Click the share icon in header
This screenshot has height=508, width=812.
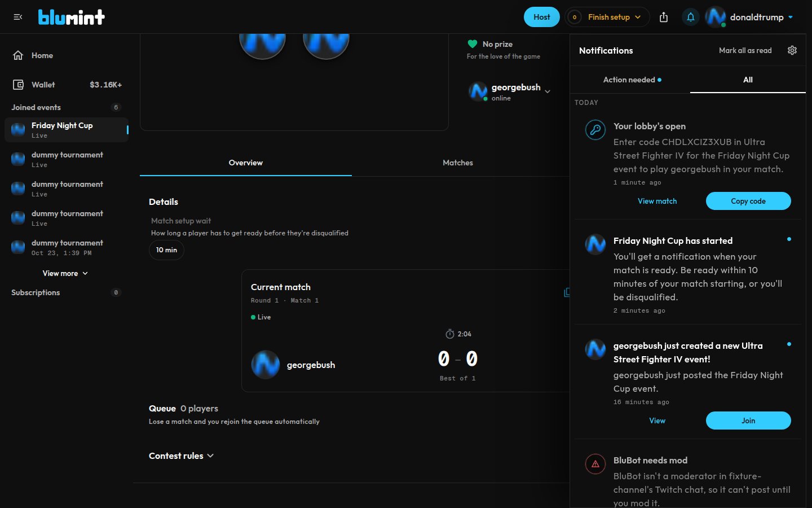(664, 17)
